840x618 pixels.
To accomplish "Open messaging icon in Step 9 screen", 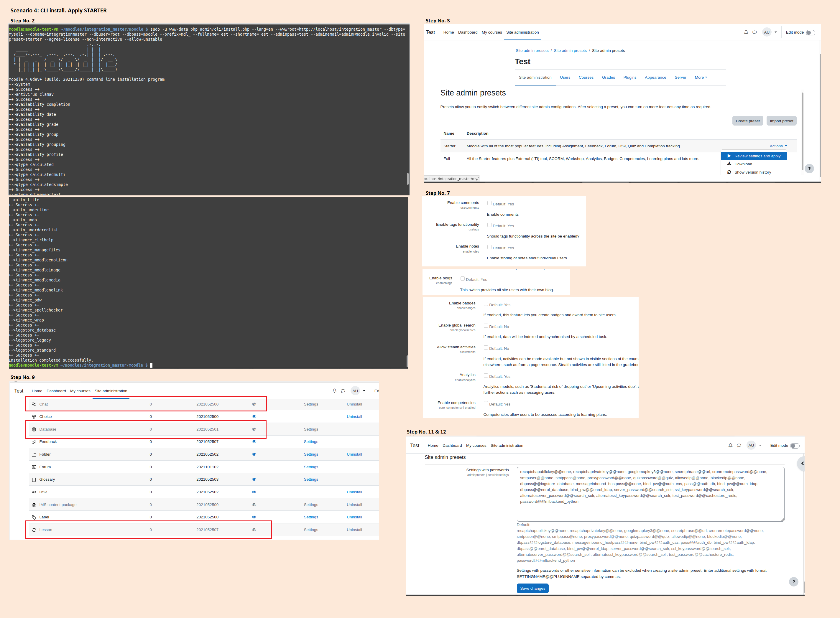I will [343, 391].
